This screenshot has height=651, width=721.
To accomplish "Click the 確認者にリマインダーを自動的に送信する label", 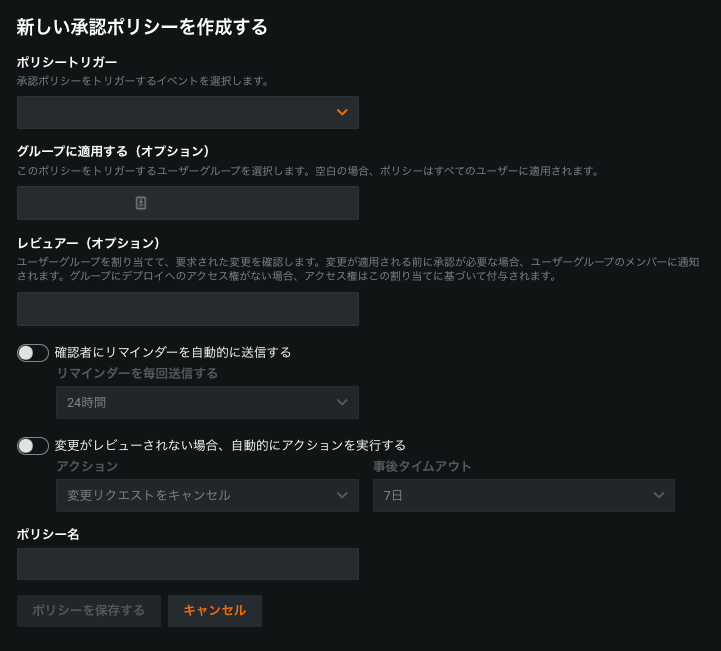I will coord(173,353).
